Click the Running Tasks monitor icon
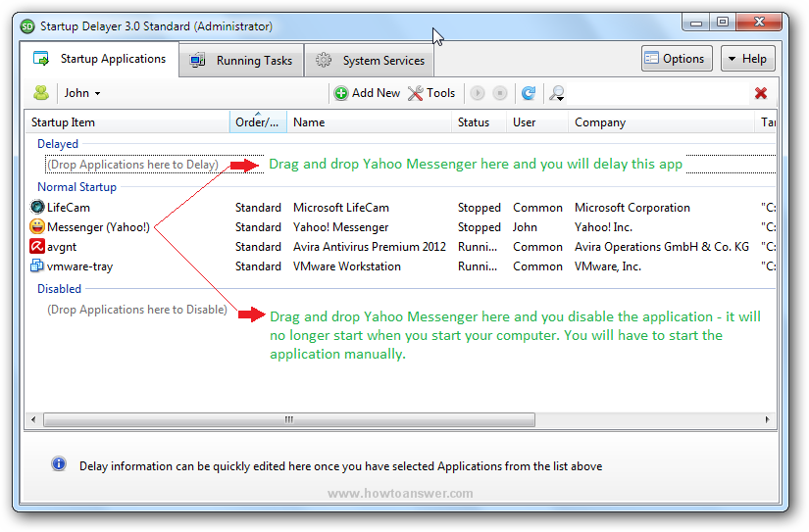This screenshot has width=809, height=532. (x=197, y=61)
